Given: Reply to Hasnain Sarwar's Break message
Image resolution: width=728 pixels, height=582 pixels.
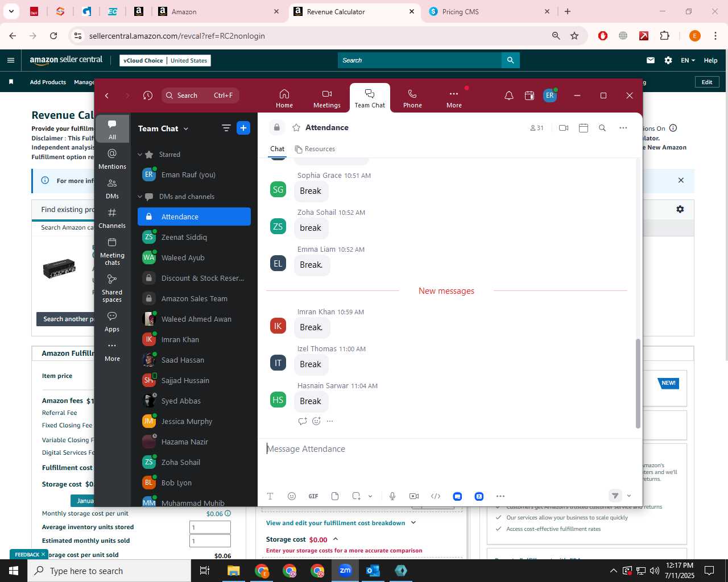Looking at the screenshot, I should 303,421.
